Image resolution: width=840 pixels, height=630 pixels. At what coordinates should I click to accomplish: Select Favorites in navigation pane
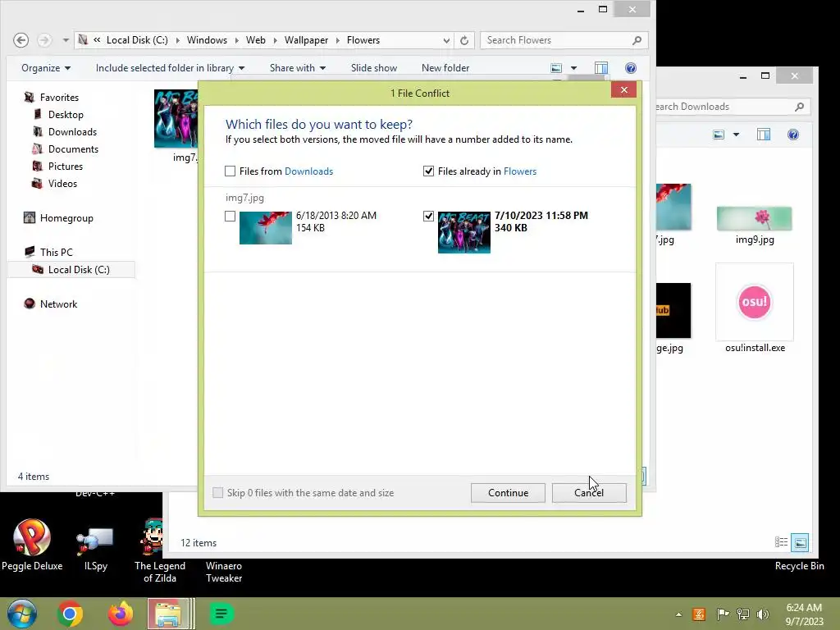coord(59,98)
